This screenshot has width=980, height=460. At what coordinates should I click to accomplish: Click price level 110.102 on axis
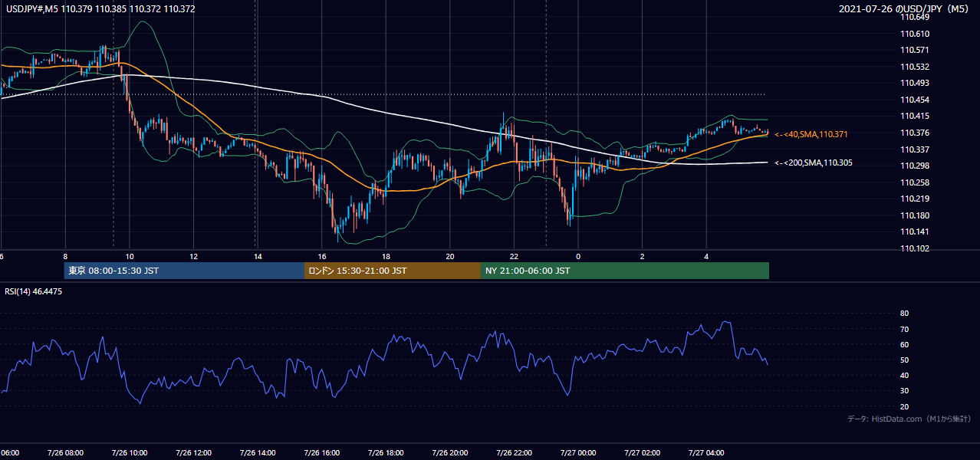915,248
